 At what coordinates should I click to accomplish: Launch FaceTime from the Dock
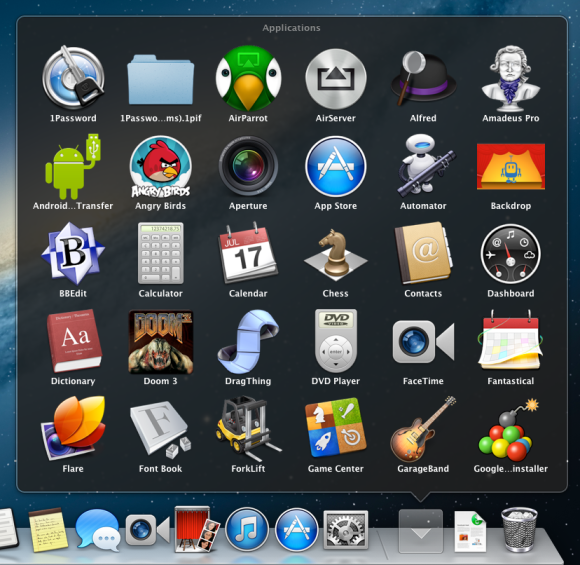click(x=147, y=530)
